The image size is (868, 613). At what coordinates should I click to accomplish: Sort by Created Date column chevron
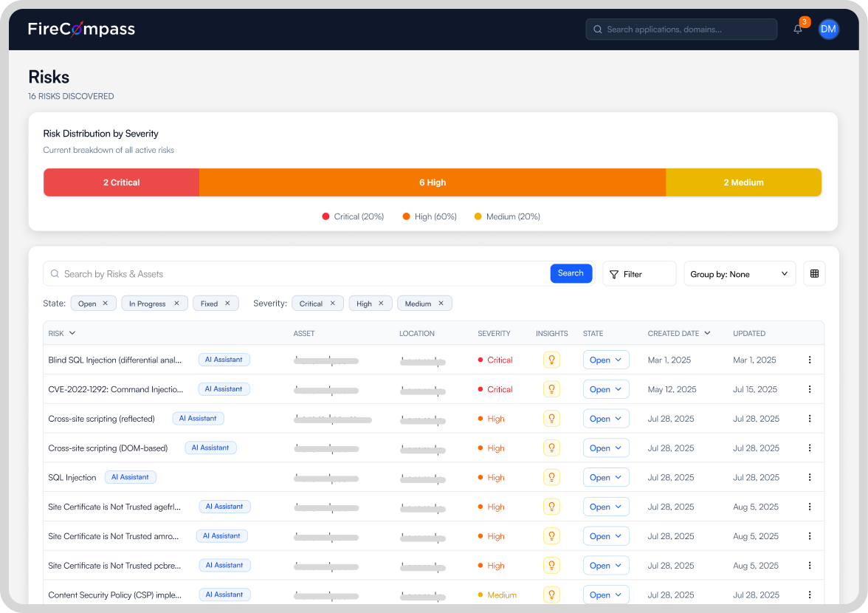[x=707, y=334]
